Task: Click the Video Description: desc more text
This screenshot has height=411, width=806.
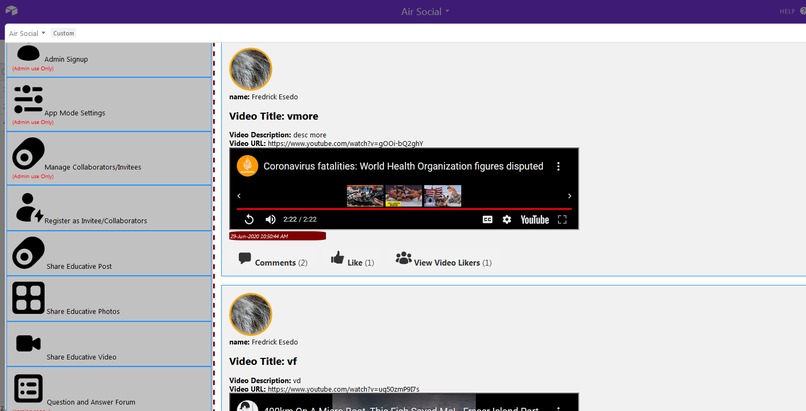Action: click(x=278, y=135)
